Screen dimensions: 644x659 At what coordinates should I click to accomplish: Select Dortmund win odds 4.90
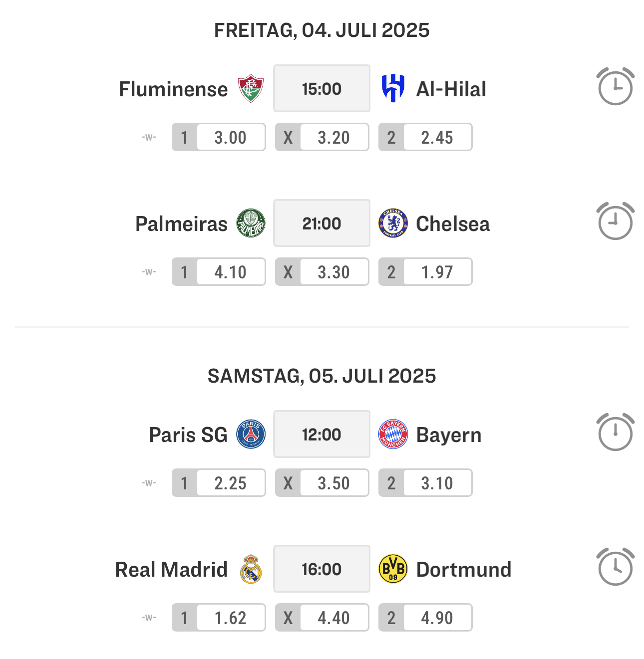(x=425, y=618)
